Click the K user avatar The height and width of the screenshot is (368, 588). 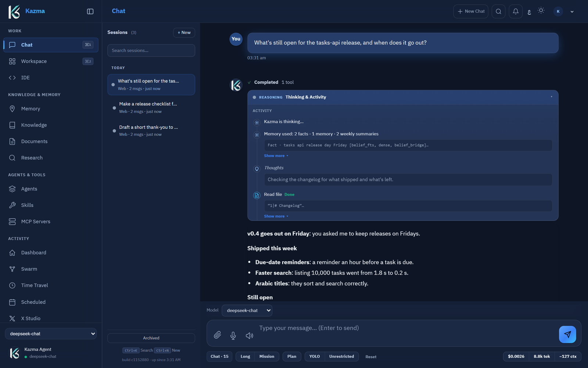coord(558,11)
